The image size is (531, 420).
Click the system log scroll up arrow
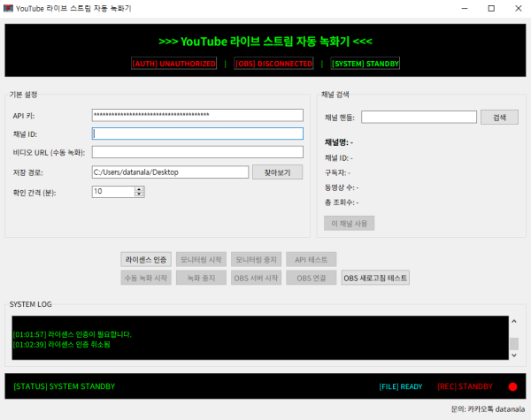tap(514, 321)
